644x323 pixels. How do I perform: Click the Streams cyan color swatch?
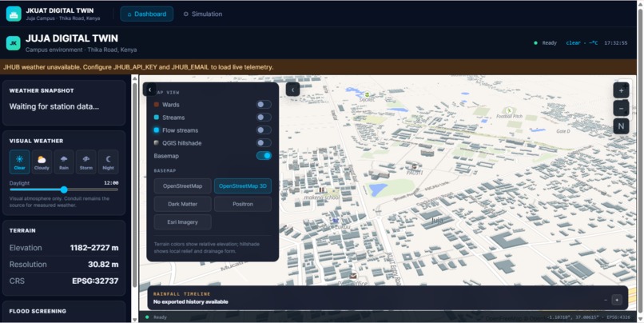pyautogui.click(x=157, y=117)
